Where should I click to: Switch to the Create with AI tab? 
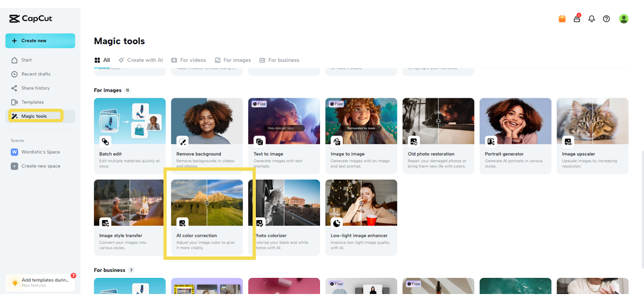click(x=141, y=60)
